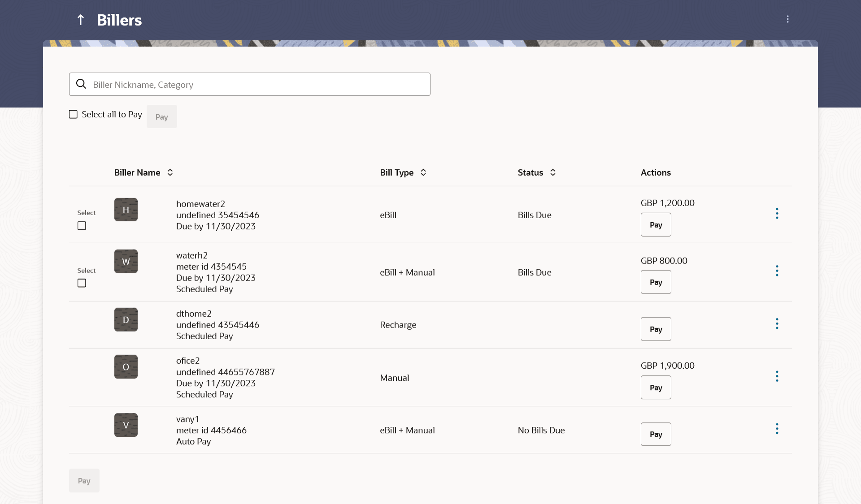Click the search magnifier icon
Viewport: 861px width, 504px height.
pyautogui.click(x=81, y=84)
